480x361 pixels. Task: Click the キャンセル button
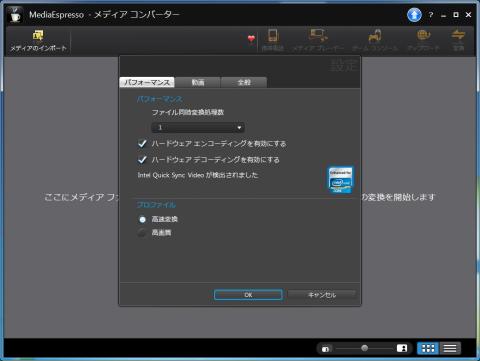tap(322, 295)
